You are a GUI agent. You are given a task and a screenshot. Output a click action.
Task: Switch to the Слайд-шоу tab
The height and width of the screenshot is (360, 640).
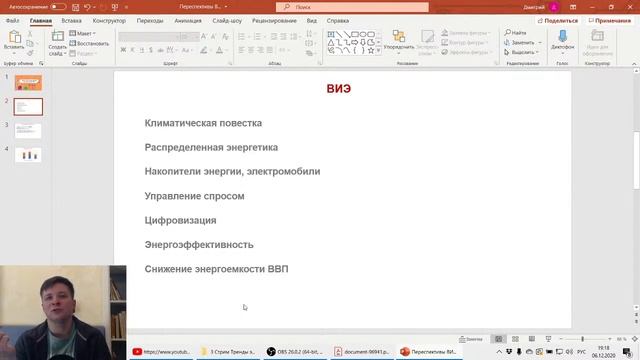[227, 20]
